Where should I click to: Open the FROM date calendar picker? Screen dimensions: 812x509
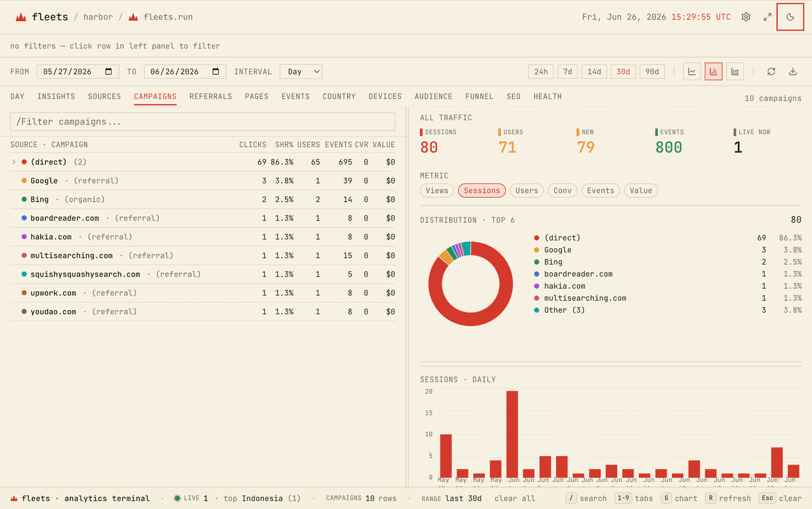click(x=108, y=71)
